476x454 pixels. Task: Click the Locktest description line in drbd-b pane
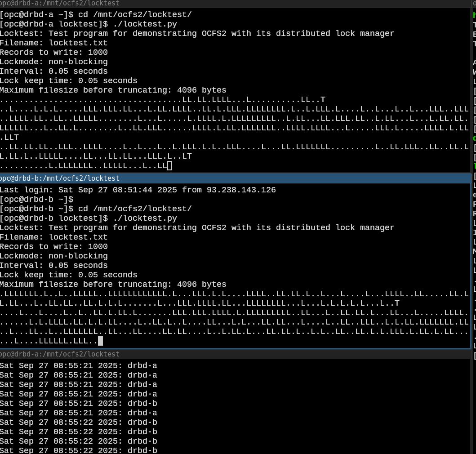[x=197, y=227]
